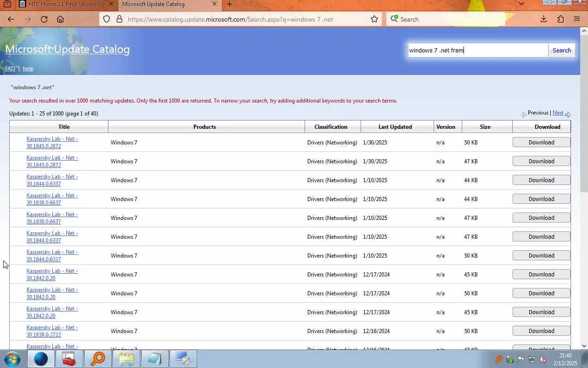This screenshot has height=368, width=588.
Task: Sort results by Size column
Action: (x=485, y=126)
